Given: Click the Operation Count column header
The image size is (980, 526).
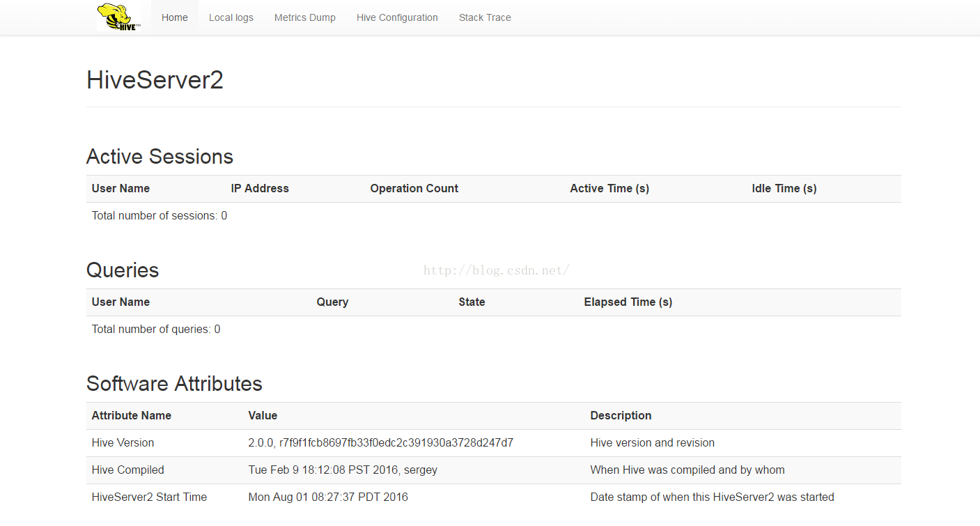Looking at the screenshot, I should click(x=414, y=188).
